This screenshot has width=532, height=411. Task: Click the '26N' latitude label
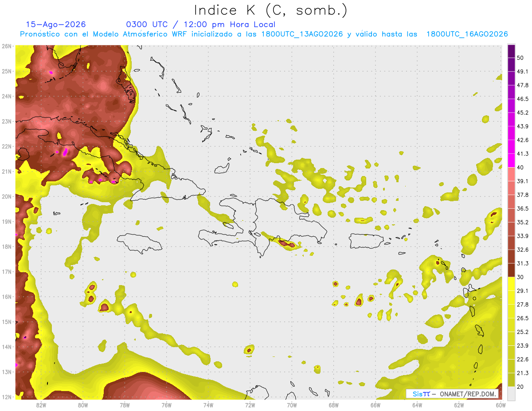coord(7,46)
